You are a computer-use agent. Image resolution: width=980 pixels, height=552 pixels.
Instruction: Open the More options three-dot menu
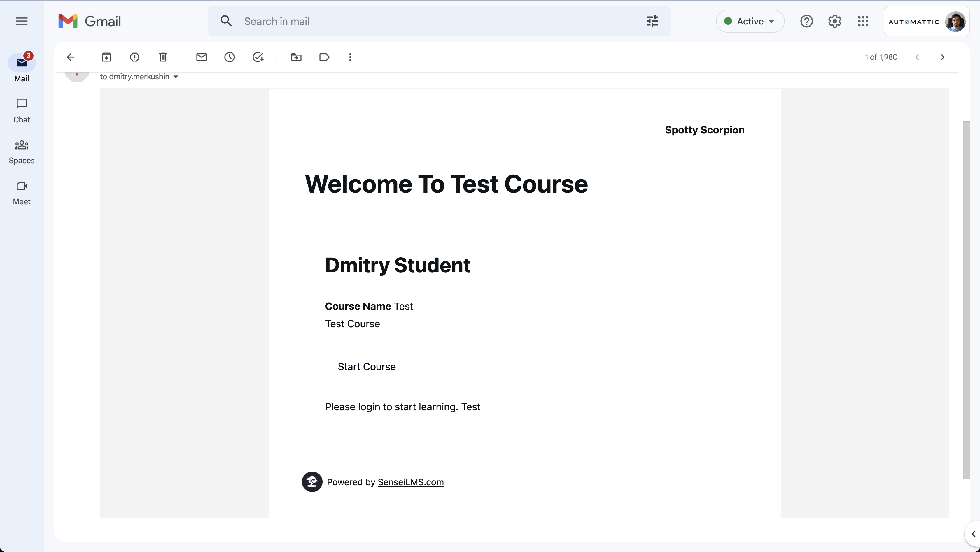click(x=350, y=57)
